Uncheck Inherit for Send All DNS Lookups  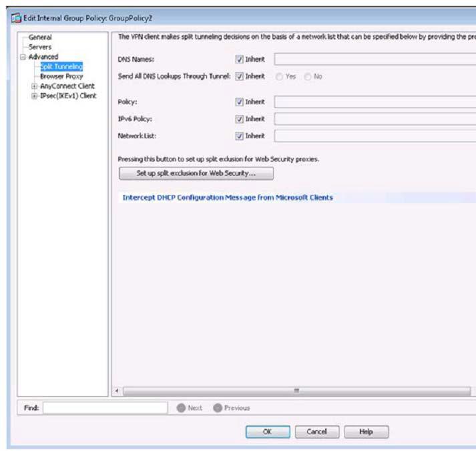point(240,77)
